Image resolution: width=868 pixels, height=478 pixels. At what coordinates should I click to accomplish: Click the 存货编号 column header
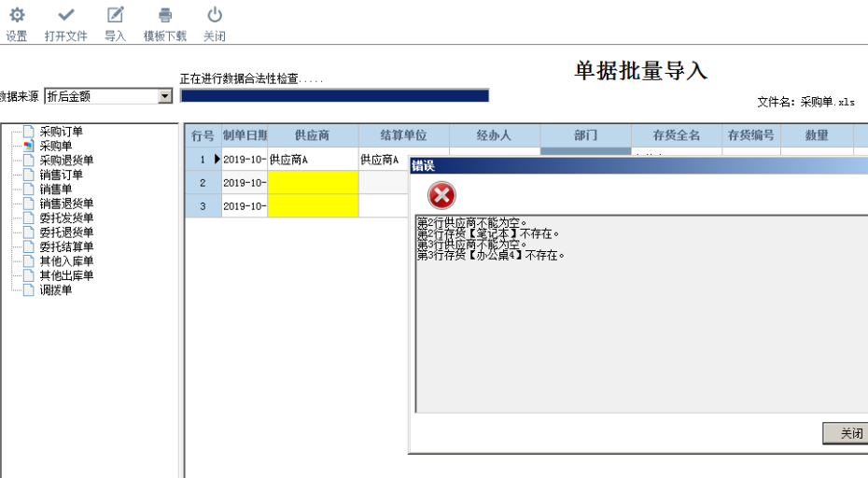point(751,135)
